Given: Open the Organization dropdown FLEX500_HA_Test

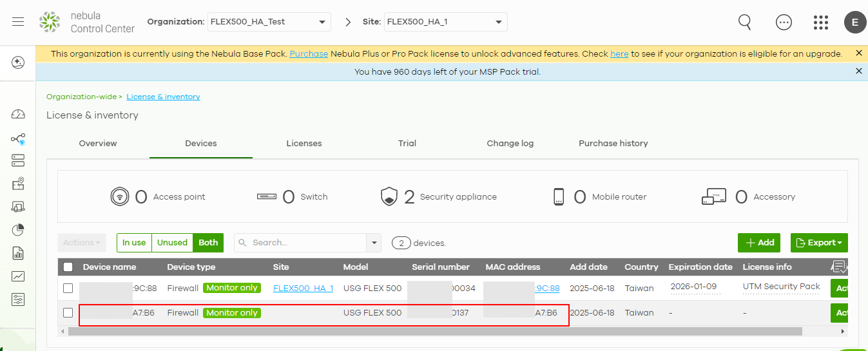Looking at the screenshot, I should pos(269,22).
